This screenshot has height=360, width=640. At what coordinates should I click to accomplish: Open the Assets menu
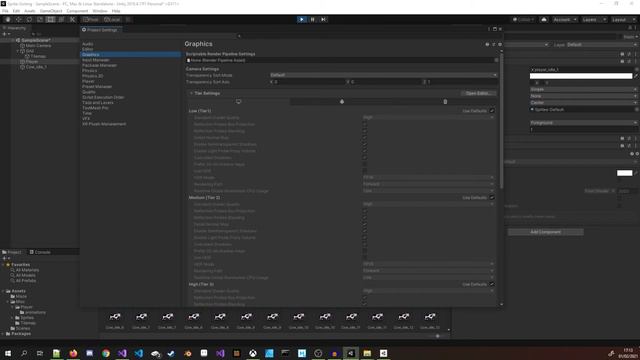[x=30, y=11]
